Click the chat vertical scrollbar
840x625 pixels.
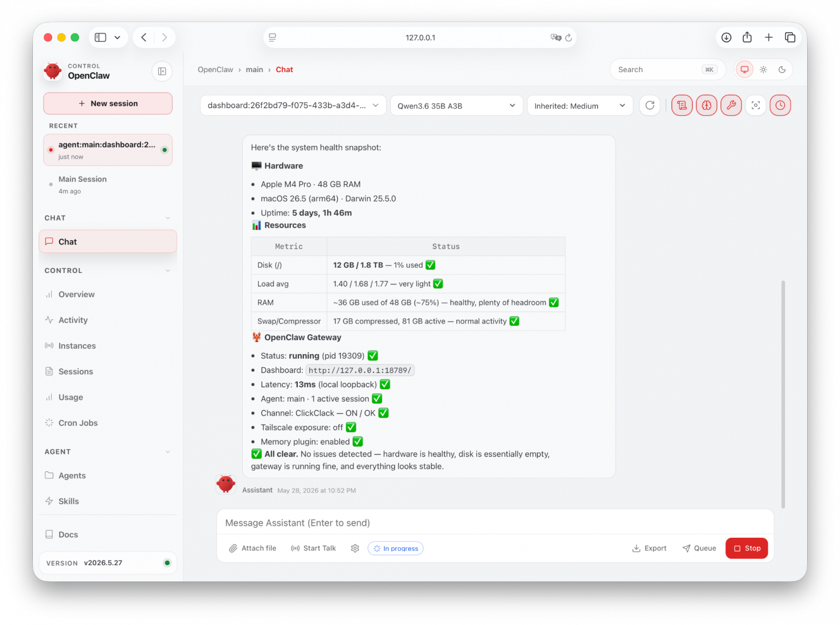tap(783, 394)
